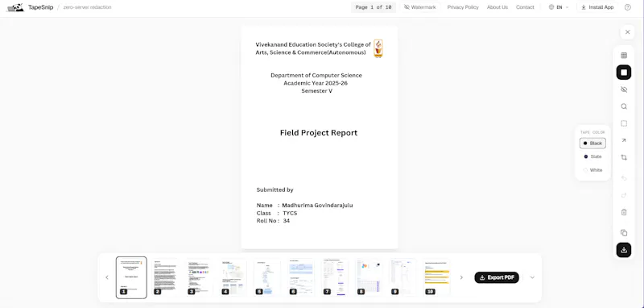This screenshot has height=308, width=644.
Task: Click the TapeSnip brand name
Action: coord(41,7)
